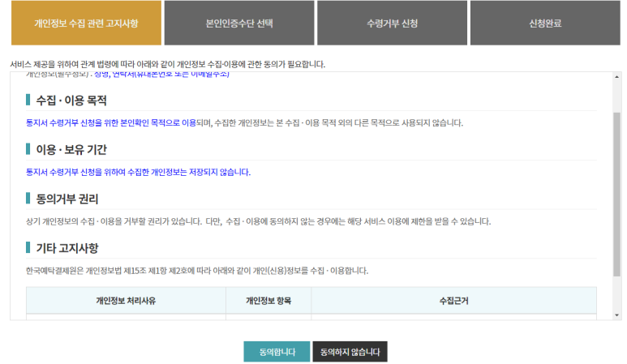Click the intro sentence starting 서비스 제공을 위하여
Image resolution: width=627 pixels, height=364 pixels.
168,64
